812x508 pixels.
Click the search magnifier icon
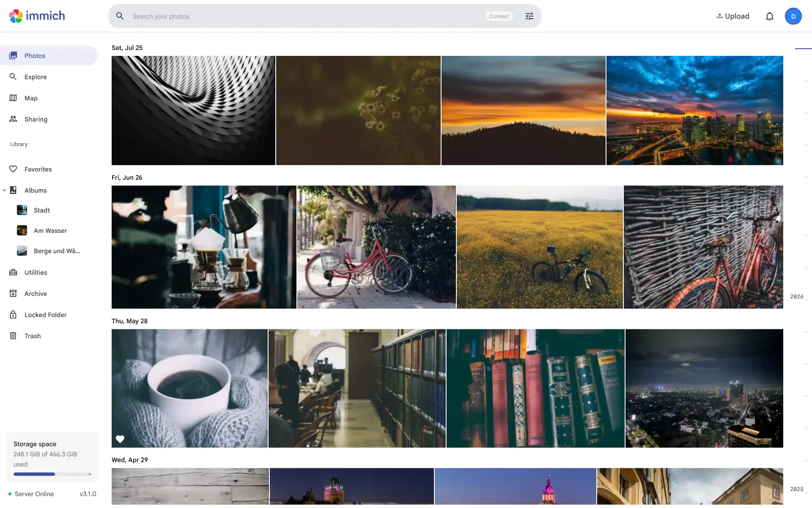click(x=120, y=16)
